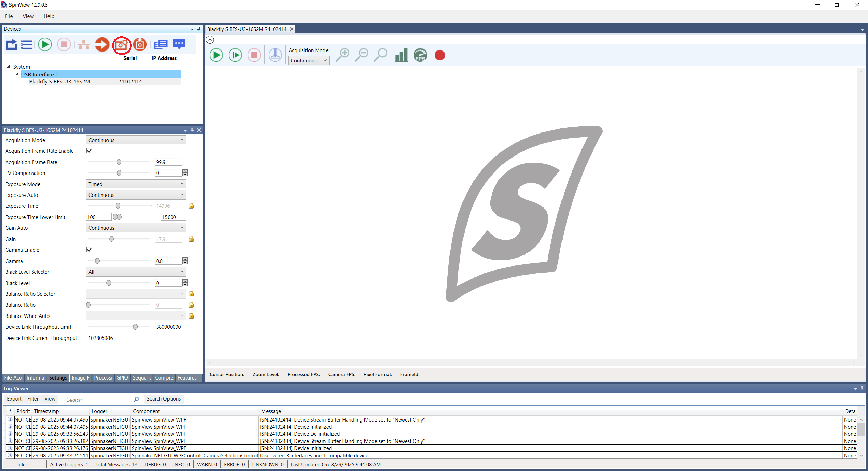Click the FPS gauge icon
The width and height of the screenshot is (868, 471).
point(420,55)
